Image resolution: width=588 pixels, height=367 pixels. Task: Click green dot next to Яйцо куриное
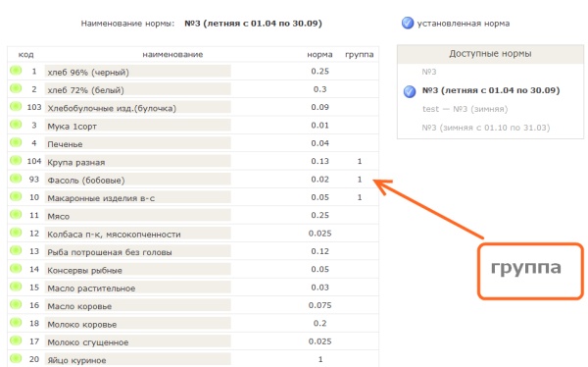(16, 358)
